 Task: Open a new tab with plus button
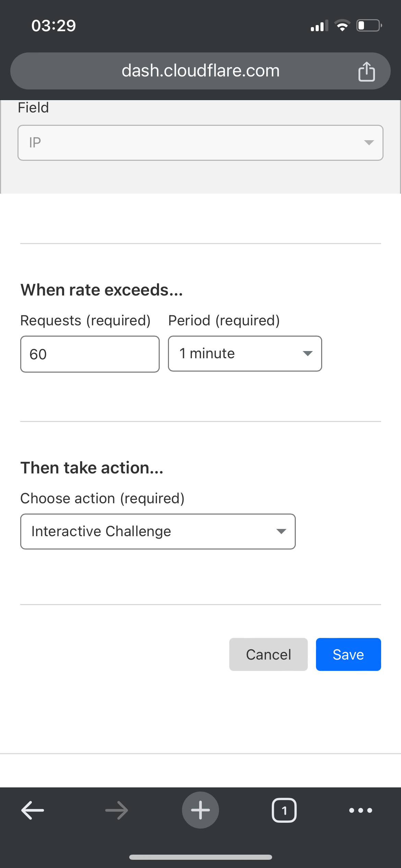[200, 810]
